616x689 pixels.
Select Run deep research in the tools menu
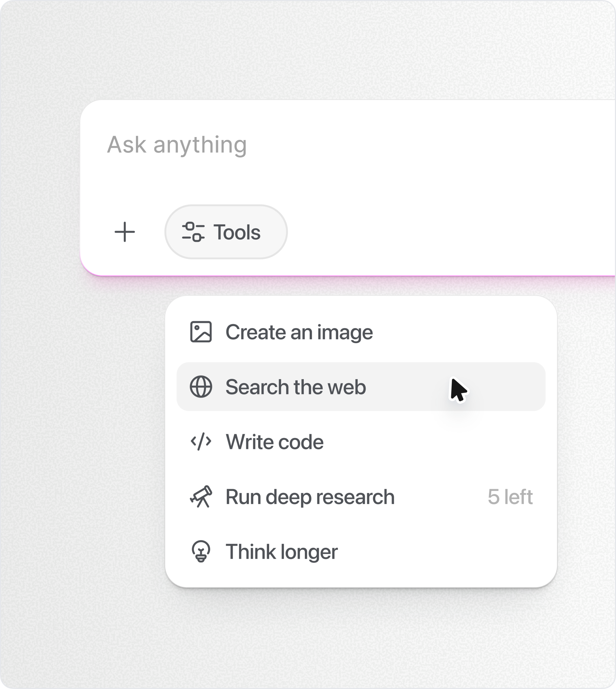(x=310, y=496)
